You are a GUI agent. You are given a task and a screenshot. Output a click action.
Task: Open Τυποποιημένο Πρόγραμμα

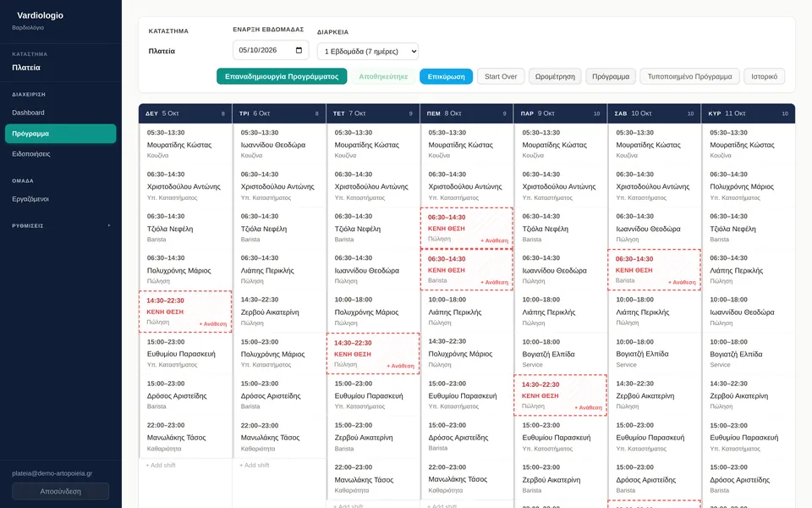point(690,76)
